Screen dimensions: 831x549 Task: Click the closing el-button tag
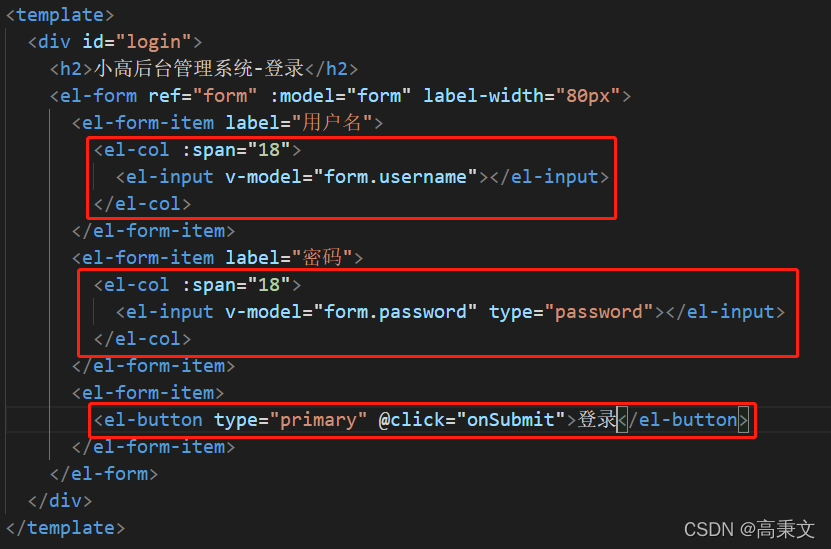[x=683, y=420]
